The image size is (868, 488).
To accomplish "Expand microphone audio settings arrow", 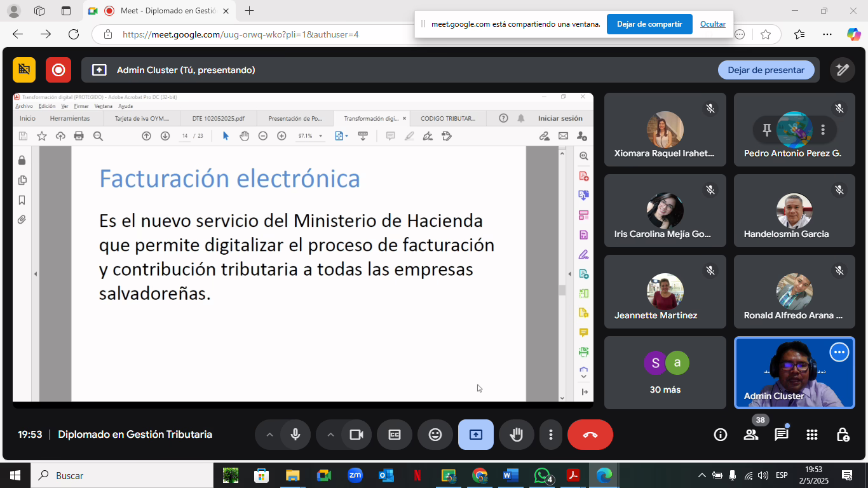I will pyautogui.click(x=269, y=435).
